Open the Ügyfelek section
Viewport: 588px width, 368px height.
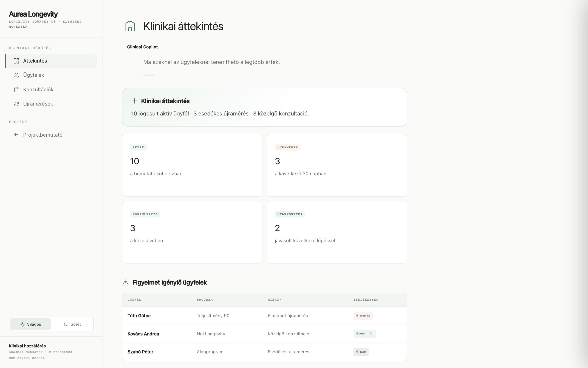click(51, 75)
